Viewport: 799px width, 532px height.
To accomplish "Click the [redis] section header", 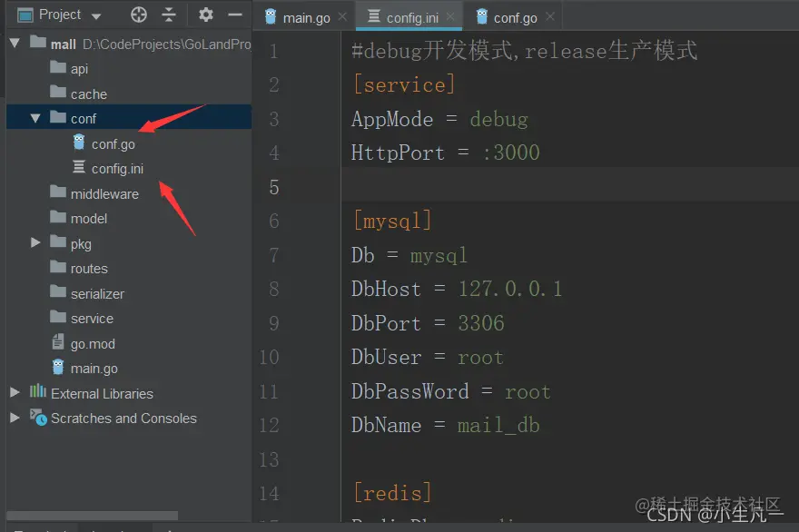I will 392,493.
